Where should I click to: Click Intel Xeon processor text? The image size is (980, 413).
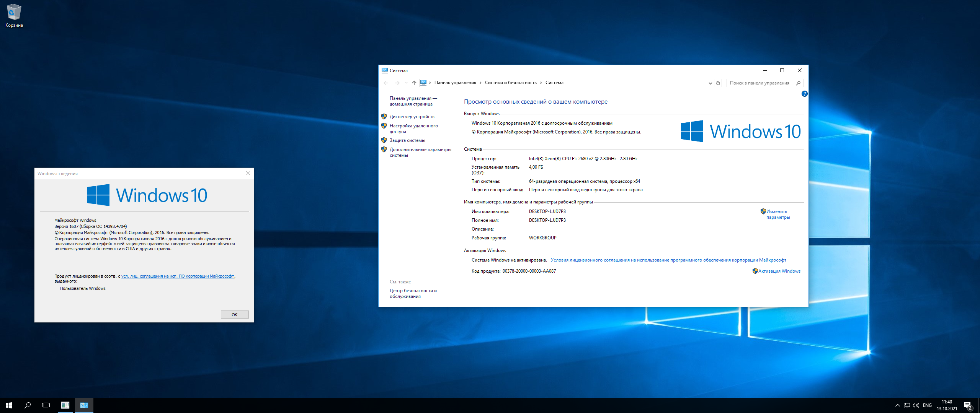[583, 159]
